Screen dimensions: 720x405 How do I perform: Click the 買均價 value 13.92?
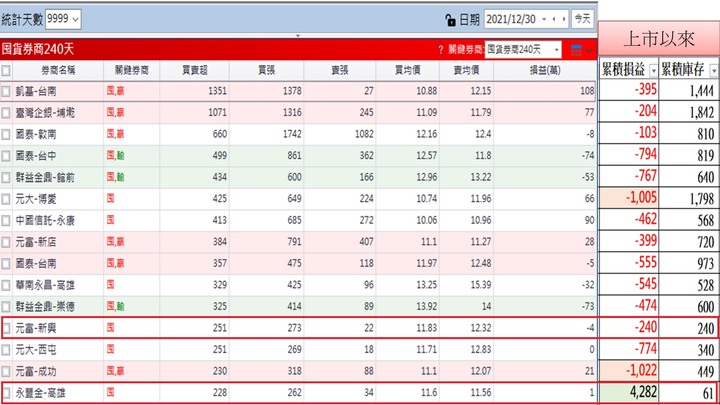click(x=427, y=306)
